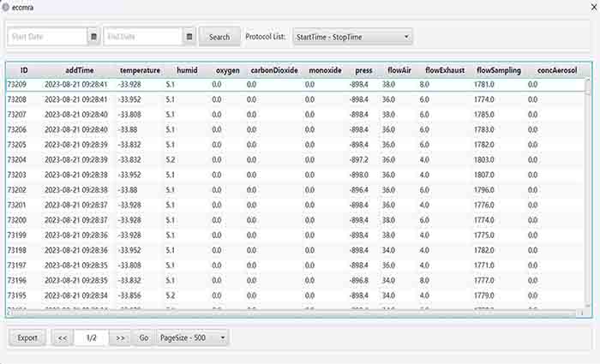The image size is (600, 364).
Task: Click the temperature column header
Action: [140, 70]
